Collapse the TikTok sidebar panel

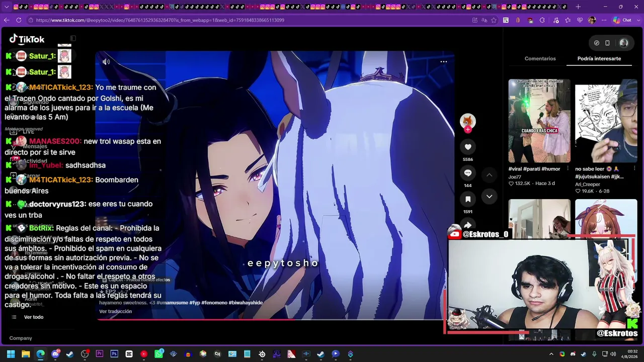coord(73,38)
